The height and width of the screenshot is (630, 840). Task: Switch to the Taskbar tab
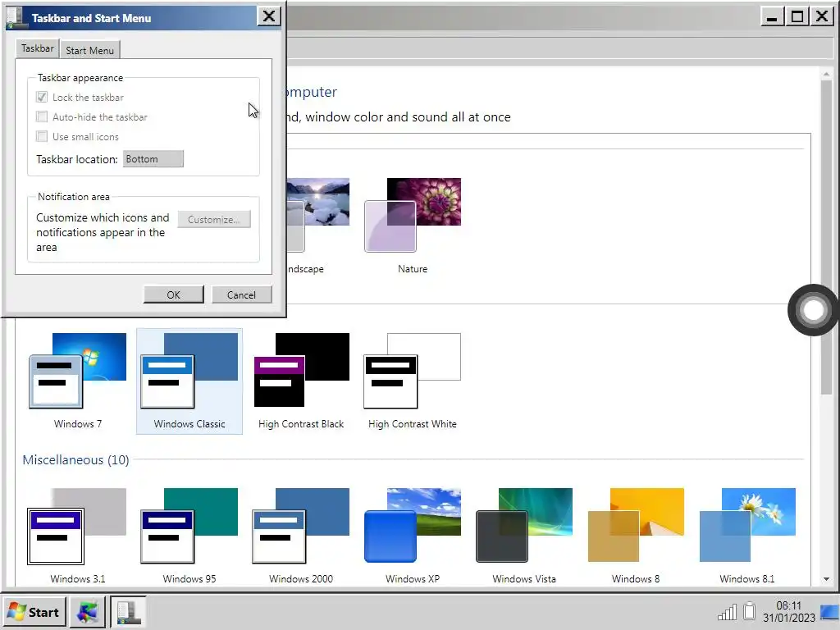(38, 48)
